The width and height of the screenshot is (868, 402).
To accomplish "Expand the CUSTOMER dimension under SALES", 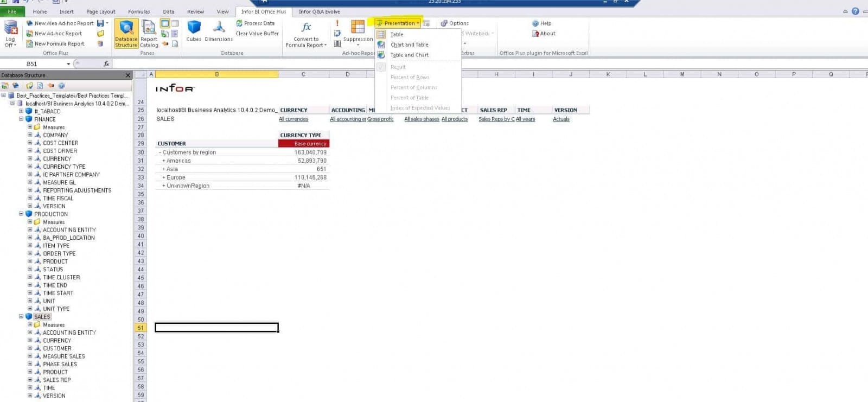I will (x=30, y=348).
